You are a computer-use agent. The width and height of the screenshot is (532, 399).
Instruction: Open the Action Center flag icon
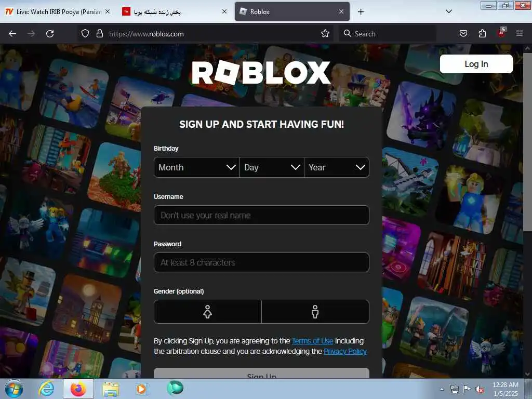click(x=467, y=389)
